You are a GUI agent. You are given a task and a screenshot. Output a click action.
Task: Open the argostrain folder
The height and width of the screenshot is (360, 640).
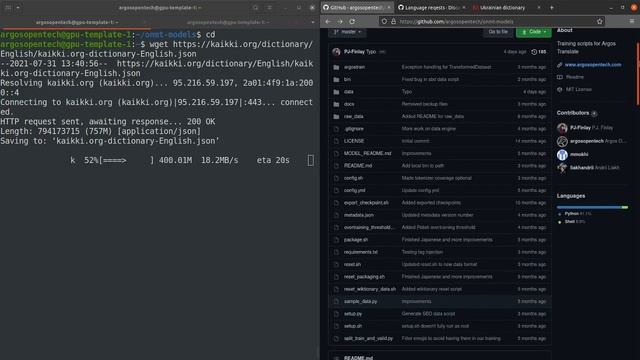[x=354, y=67]
